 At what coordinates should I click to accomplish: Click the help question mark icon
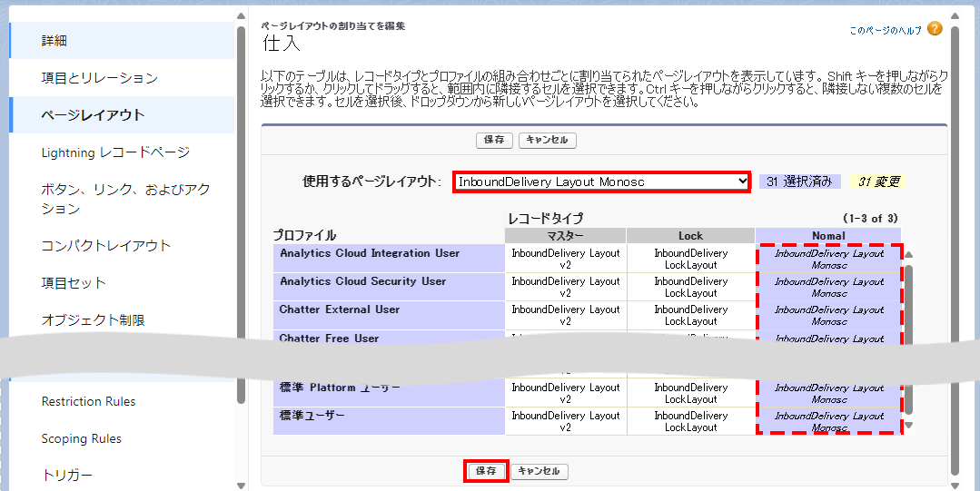pos(935,29)
